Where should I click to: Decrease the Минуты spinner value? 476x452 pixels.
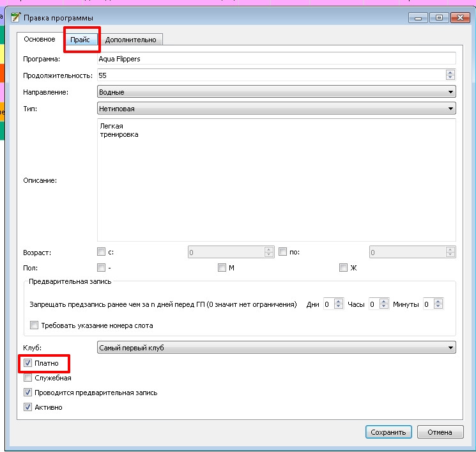pos(438,306)
